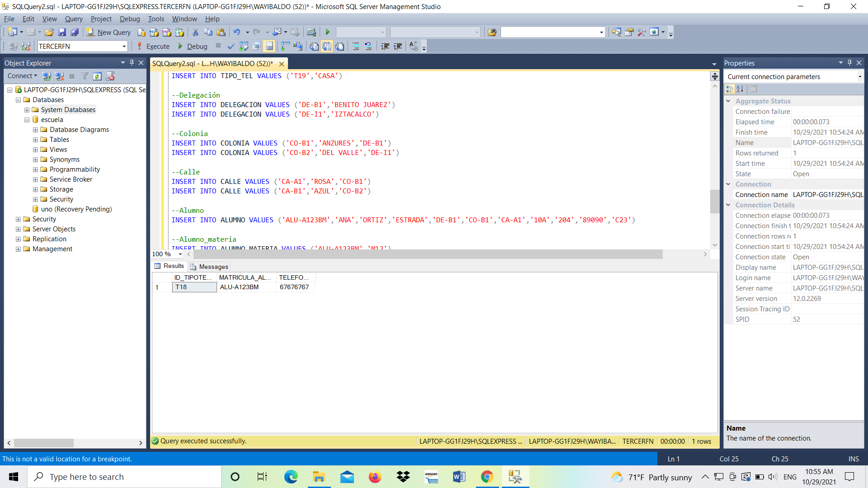Click the Change Connection icon
Image resolution: width=868 pixels, height=488 pixels.
[26, 46]
